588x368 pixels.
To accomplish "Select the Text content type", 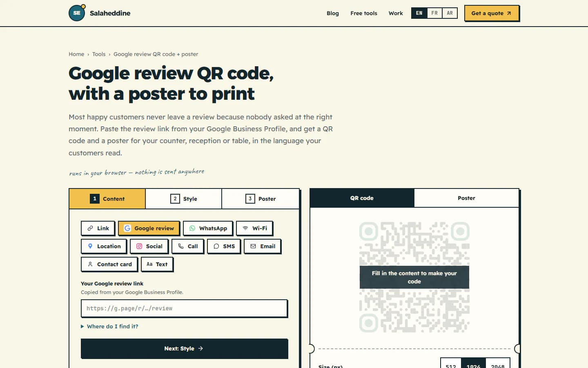I will tap(157, 264).
